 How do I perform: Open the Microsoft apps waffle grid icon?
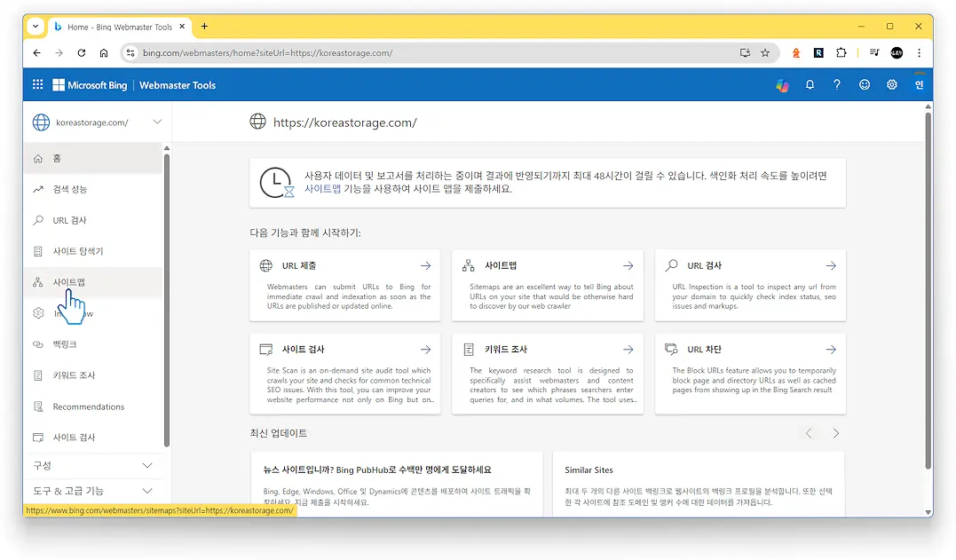pos(36,84)
